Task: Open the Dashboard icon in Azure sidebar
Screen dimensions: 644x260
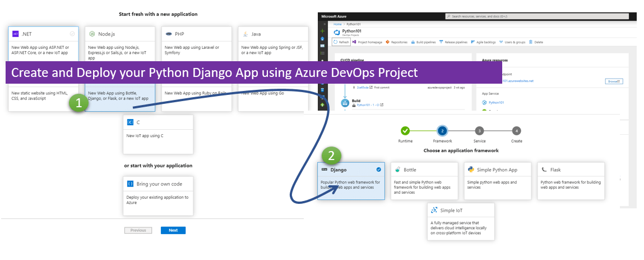Action: pyautogui.click(x=322, y=45)
